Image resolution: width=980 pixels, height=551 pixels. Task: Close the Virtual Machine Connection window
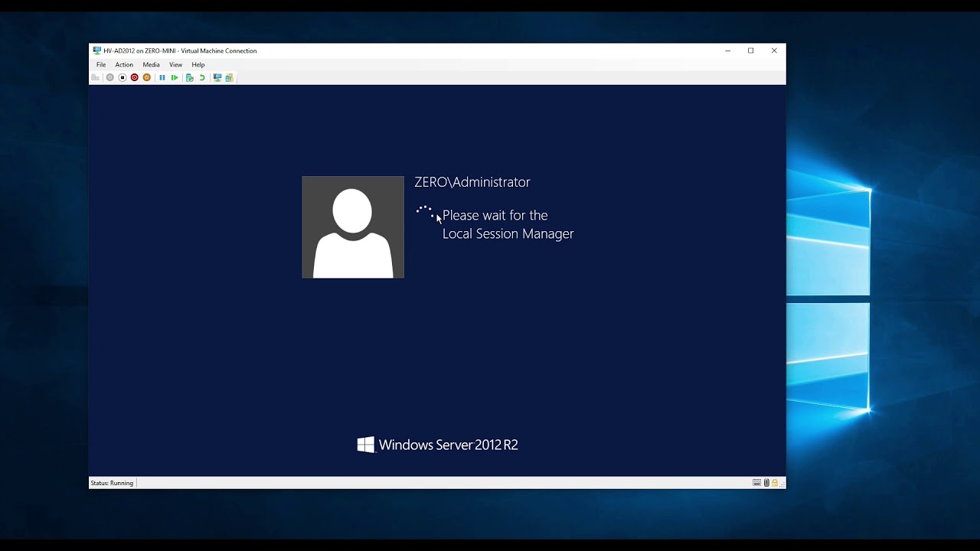(774, 51)
